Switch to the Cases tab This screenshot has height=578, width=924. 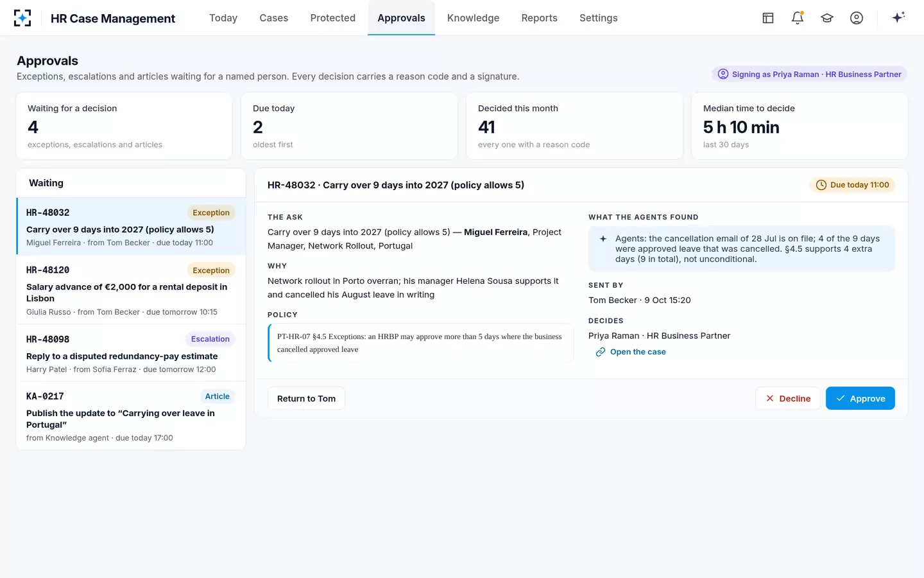pyautogui.click(x=274, y=18)
